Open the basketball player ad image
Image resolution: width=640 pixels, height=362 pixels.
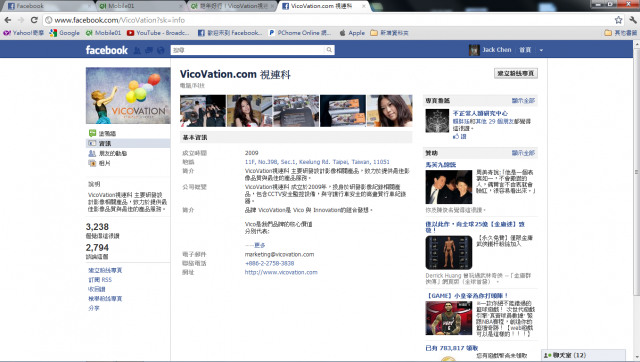(x=449, y=318)
